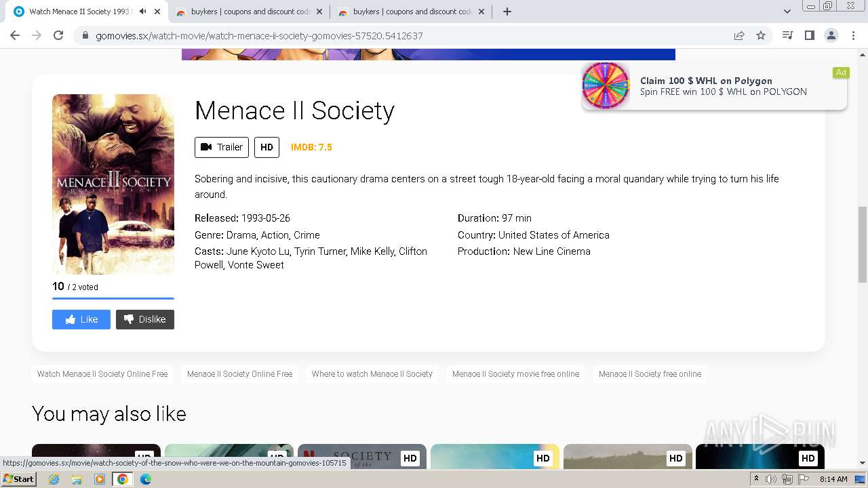Click the Menace II Society Online Free tag
The height and width of the screenshot is (488, 868).
tap(240, 374)
